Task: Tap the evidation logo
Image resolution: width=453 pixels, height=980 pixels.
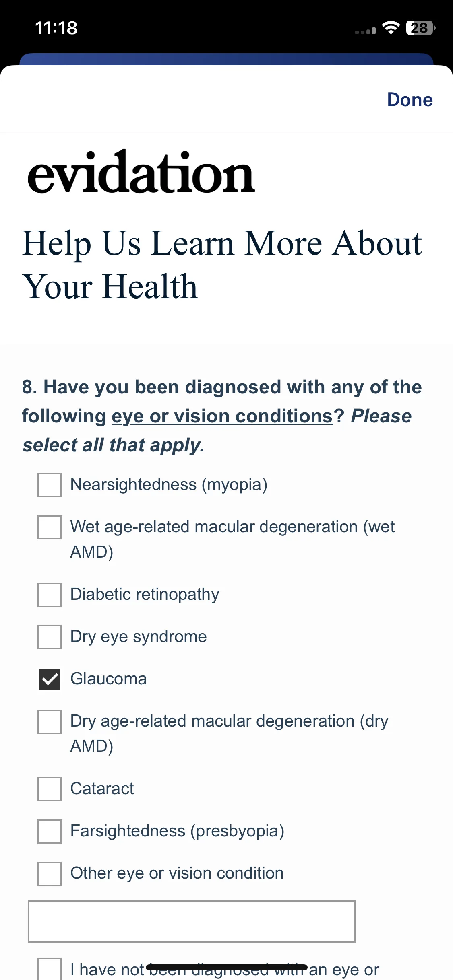Action: 141,172
